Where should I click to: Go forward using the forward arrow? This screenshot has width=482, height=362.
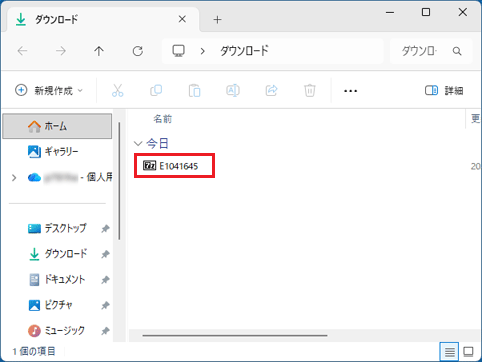click(x=61, y=51)
